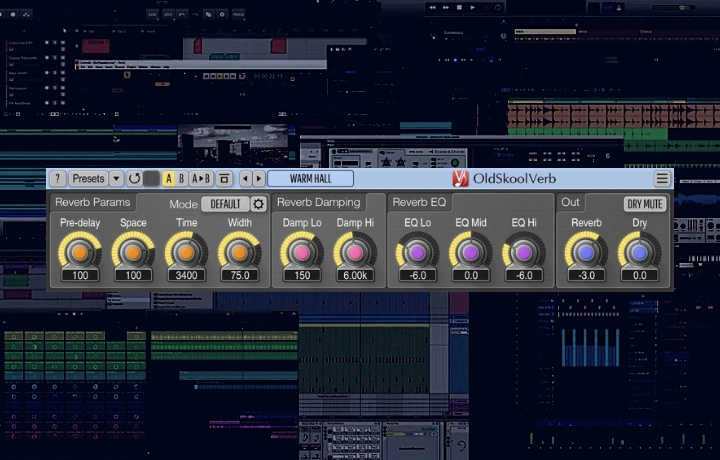Click the Reverb Params section label

(93, 202)
